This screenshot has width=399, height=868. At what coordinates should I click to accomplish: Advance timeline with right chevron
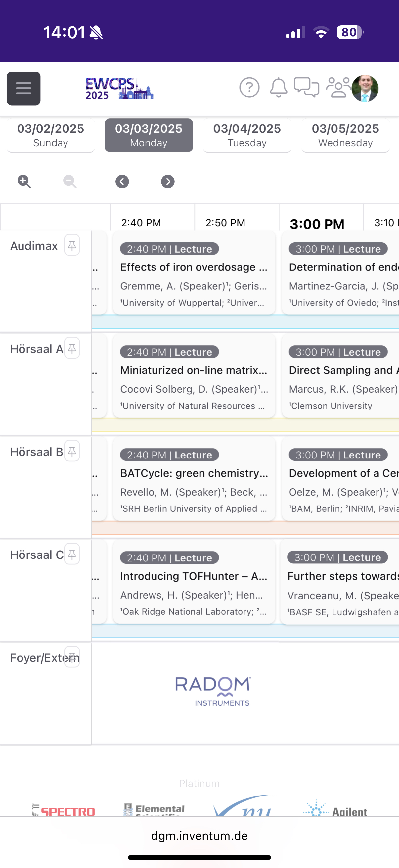(x=168, y=182)
